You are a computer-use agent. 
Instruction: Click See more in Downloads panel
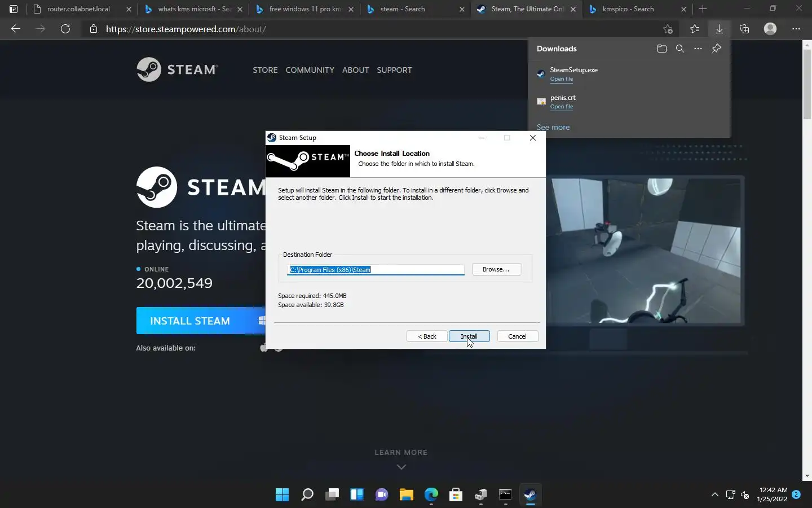click(x=553, y=127)
